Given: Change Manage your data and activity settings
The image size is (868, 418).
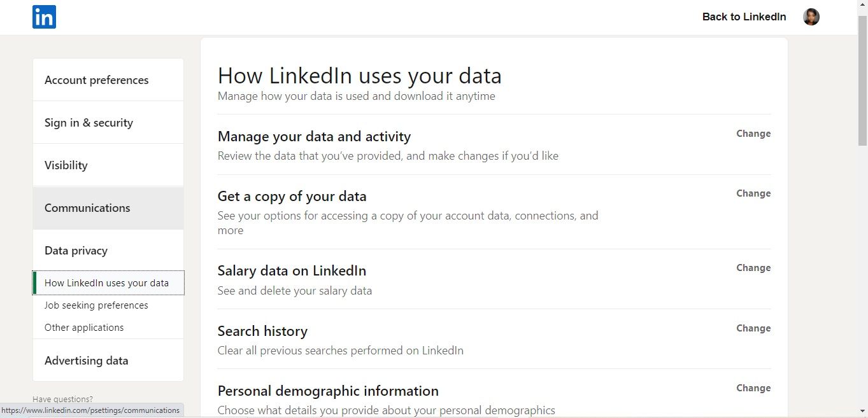Looking at the screenshot, I should (753, 133).
